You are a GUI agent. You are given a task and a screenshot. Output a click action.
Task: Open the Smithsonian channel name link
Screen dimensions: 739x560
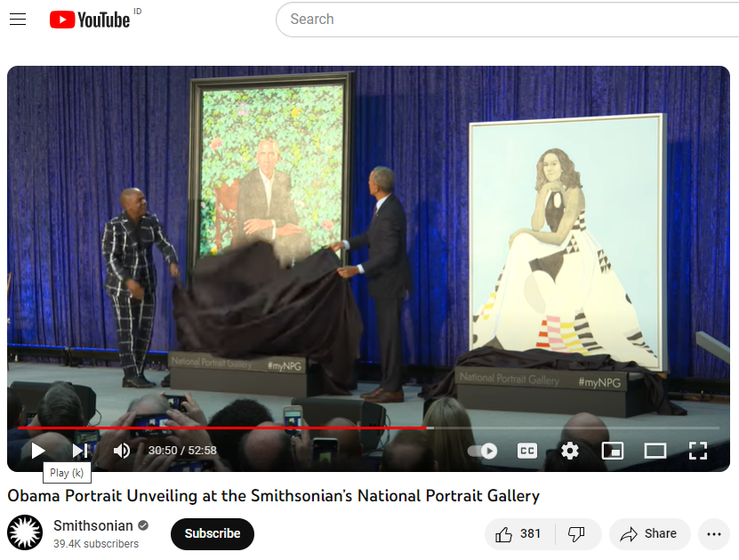click(92, 525)
